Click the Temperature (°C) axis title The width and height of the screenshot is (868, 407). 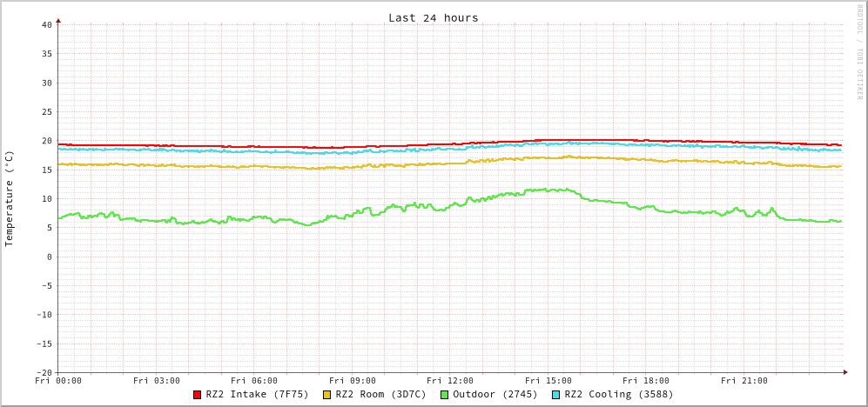(10, 198)
